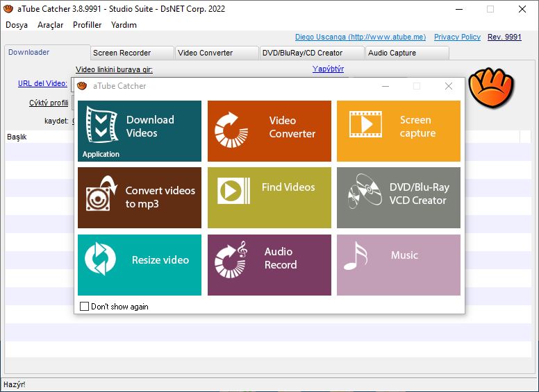Switch to the Screen Recorder tab

(132, 53)
